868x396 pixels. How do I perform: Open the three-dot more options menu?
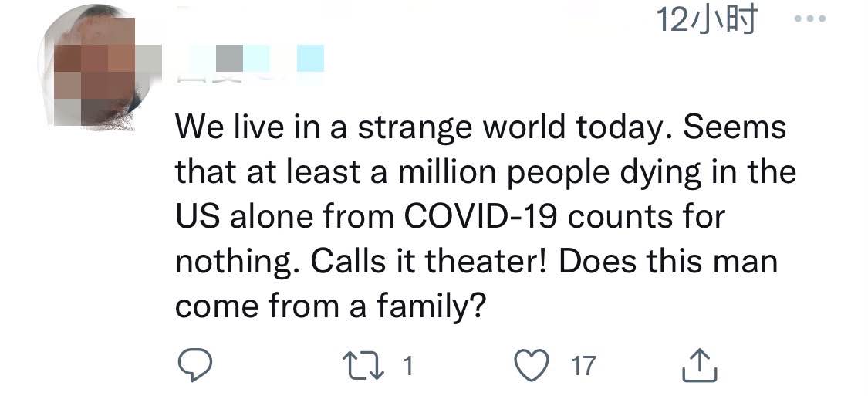810,19
